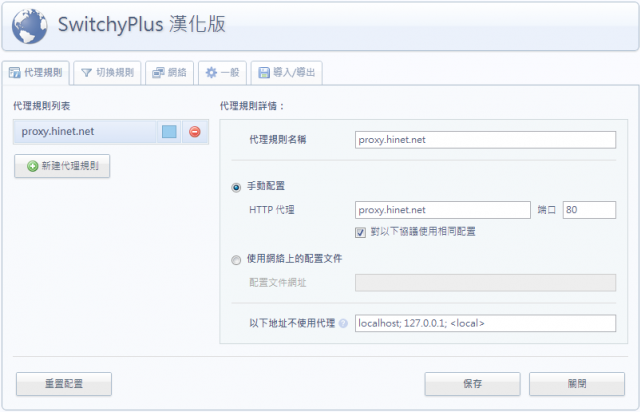Click the 端口 port field showing 80
Viewport: 640px width, 412px height.
(589, 210)
